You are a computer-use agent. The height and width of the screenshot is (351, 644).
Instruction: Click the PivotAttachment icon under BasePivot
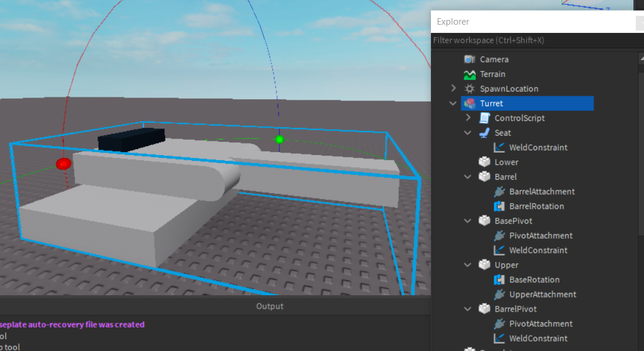[x=499, y=235]
